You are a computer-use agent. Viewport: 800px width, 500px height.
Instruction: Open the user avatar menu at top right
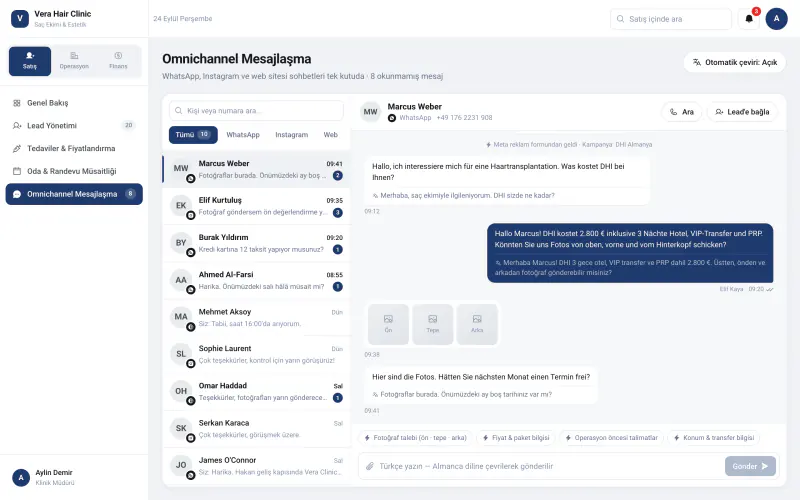coord(776,19)
